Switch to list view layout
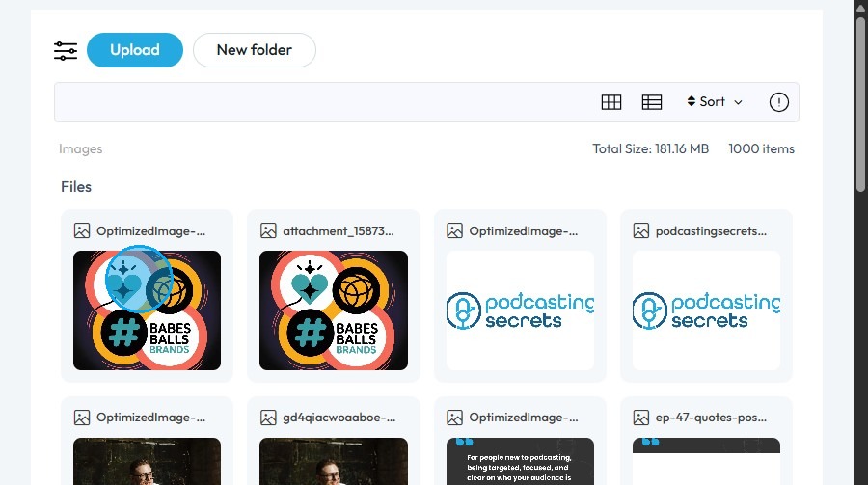This screenshot has width=868, height=485. [x=652, y=102]
